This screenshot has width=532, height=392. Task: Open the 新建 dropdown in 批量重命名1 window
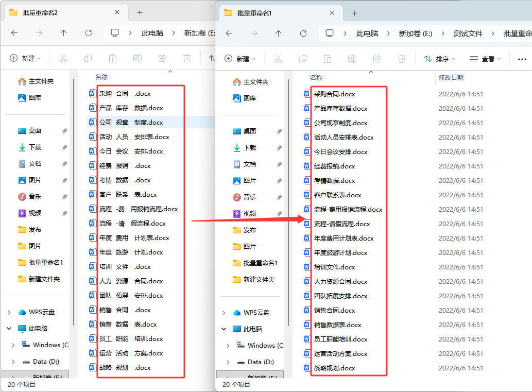coord(241,59)
